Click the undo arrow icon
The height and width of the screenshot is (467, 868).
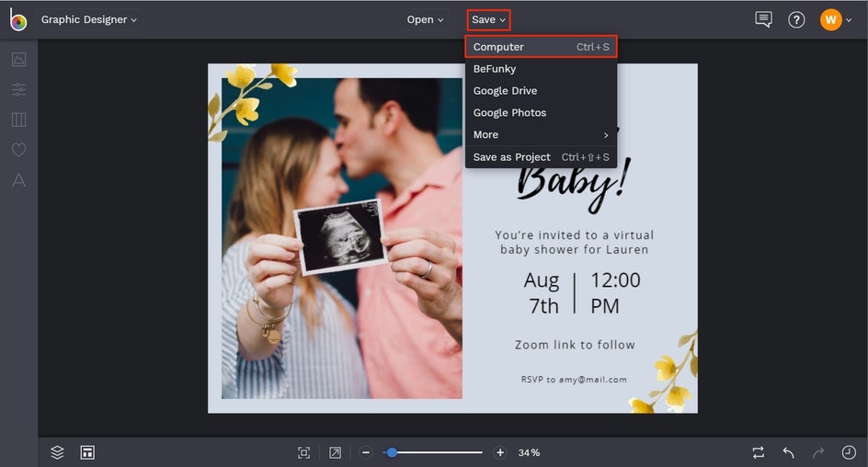coord(788,452)
